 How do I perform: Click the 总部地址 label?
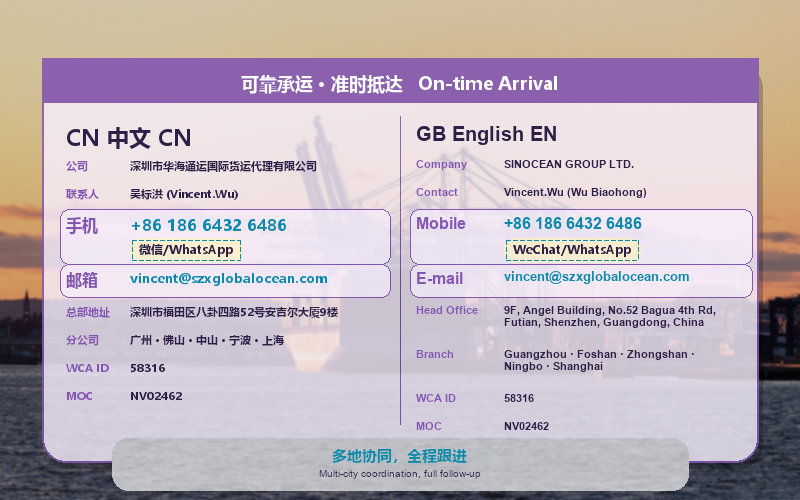point(88,312)
